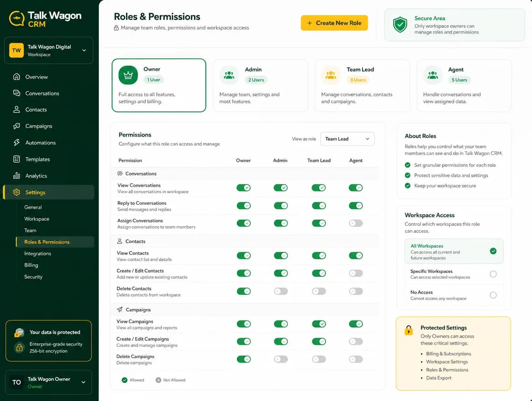The width and height of the screenshot is (532, 401).
Task: Select the No Access radio option
Action: point(493,295)
